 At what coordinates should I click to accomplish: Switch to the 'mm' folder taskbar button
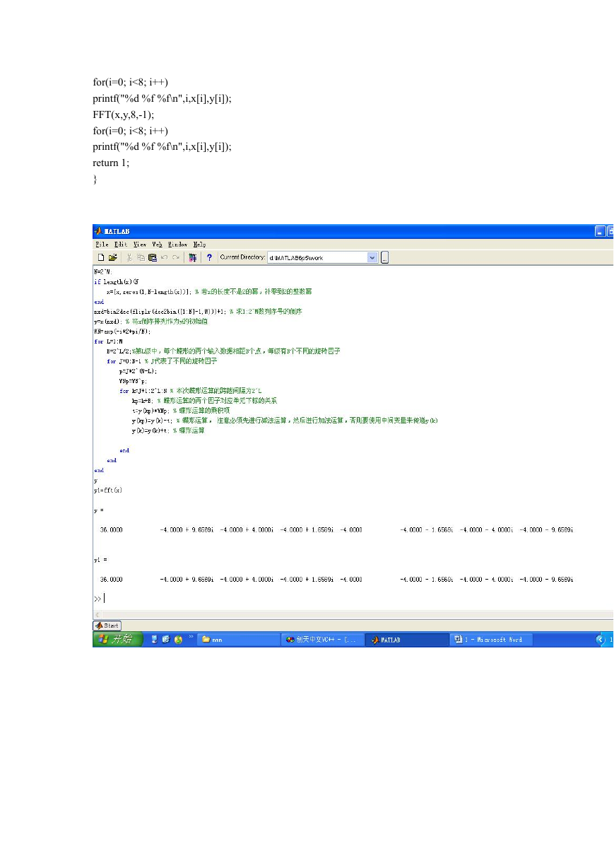click(238, 640)
